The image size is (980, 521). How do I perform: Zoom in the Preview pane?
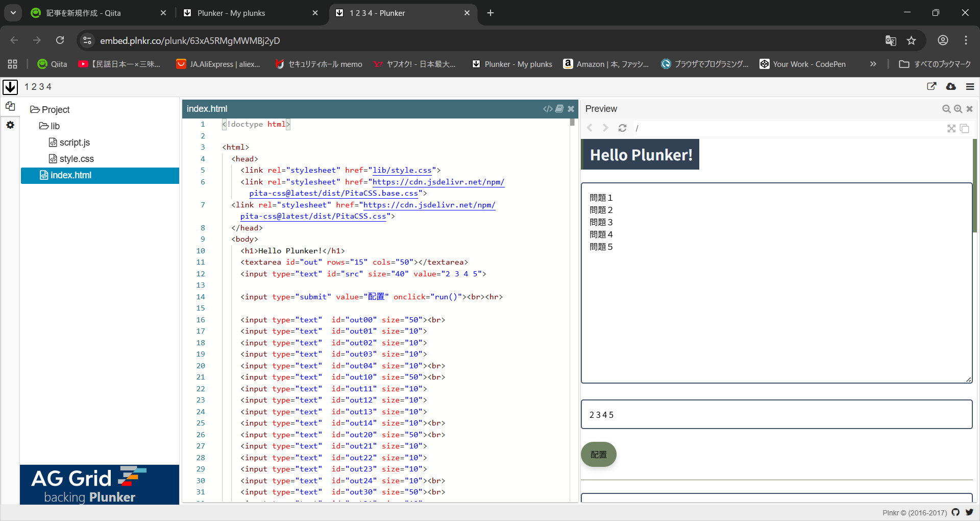coord(958,109)
